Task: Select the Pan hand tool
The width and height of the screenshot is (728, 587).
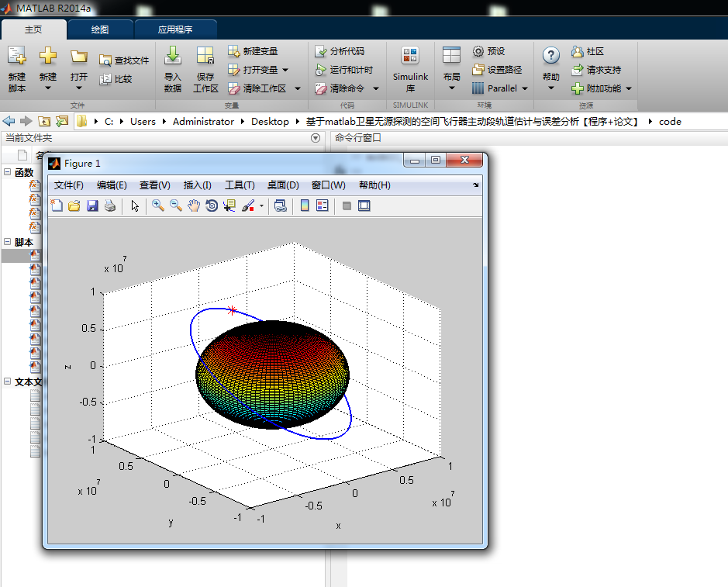Action: pyautogui.click(x=194, y=205)
